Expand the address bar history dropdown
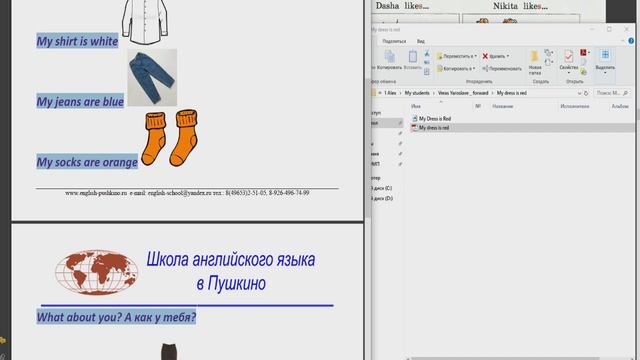The width and height of the screenshot is (640, 360). (x=579, y=93)
